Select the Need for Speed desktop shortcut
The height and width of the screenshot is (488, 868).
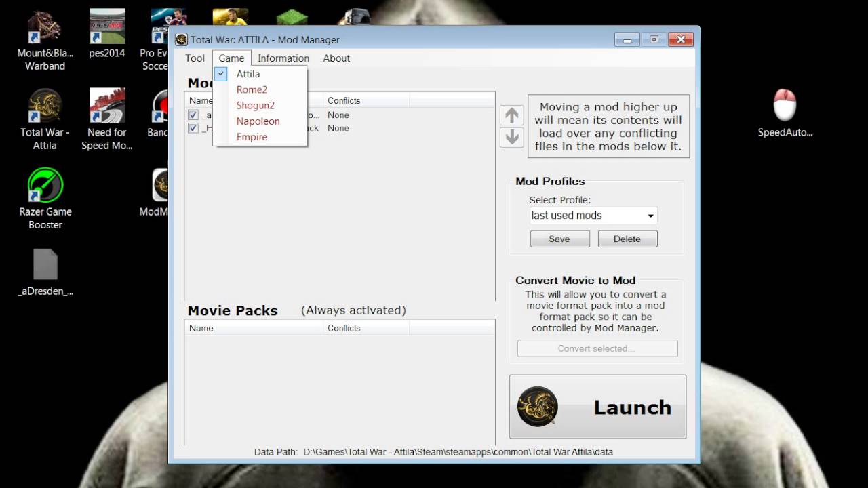point(107,120)
